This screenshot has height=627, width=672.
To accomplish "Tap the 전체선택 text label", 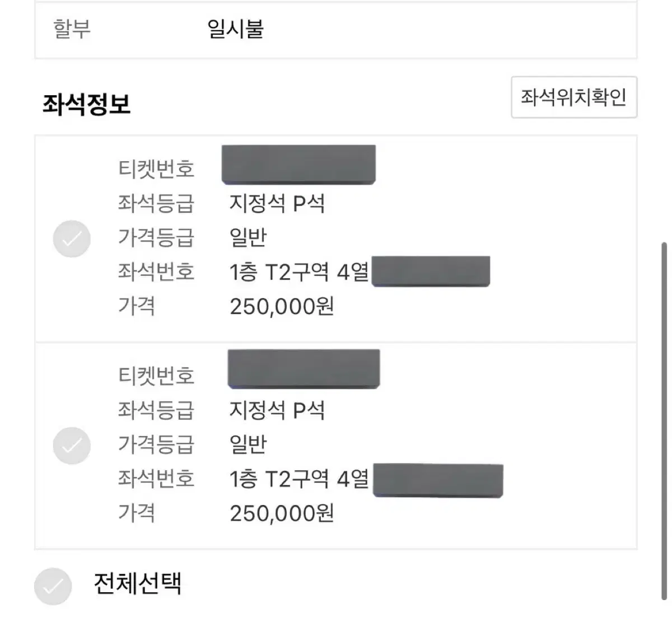I will pyautogui.click(x=137, y=584).
